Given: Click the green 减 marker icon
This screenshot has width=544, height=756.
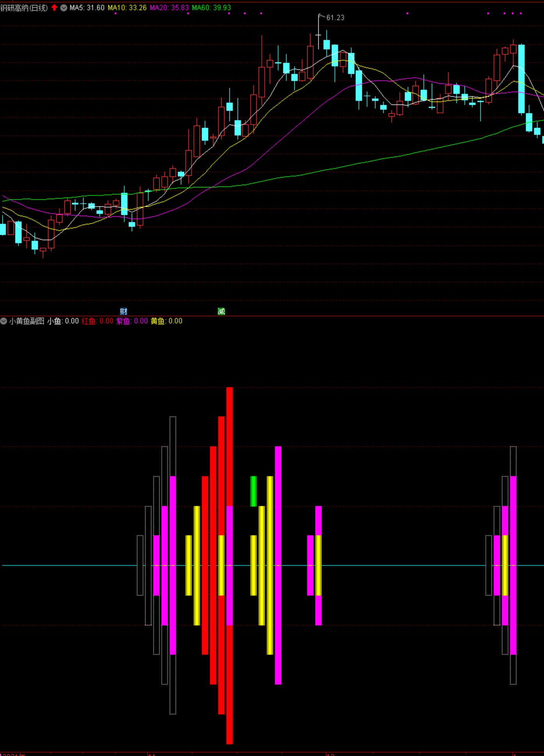Looking at the screenshot, I should click(x=221, y=311).
